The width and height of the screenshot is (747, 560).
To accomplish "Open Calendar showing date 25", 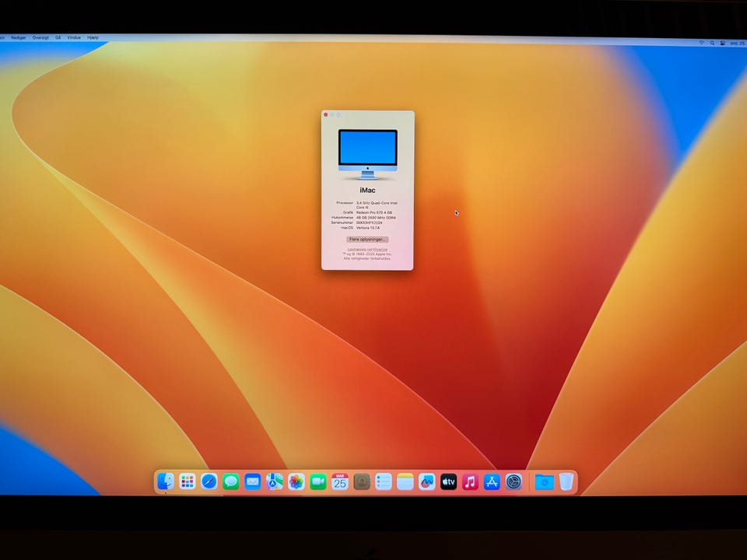I will [340, 481].
